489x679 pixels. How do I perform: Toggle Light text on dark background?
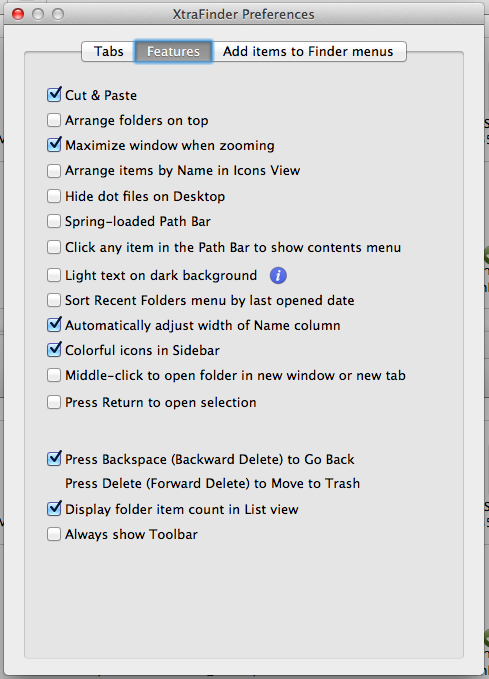click(54, 275)
